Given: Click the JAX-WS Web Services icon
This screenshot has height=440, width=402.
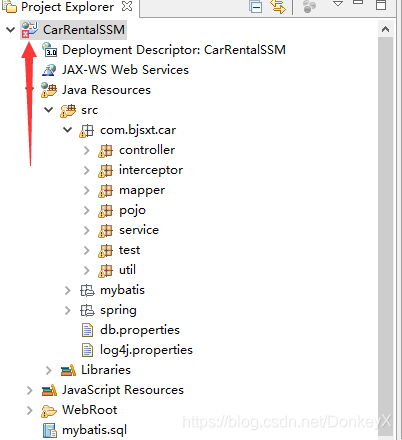Looking at the screenshot, I should [49, 70].
